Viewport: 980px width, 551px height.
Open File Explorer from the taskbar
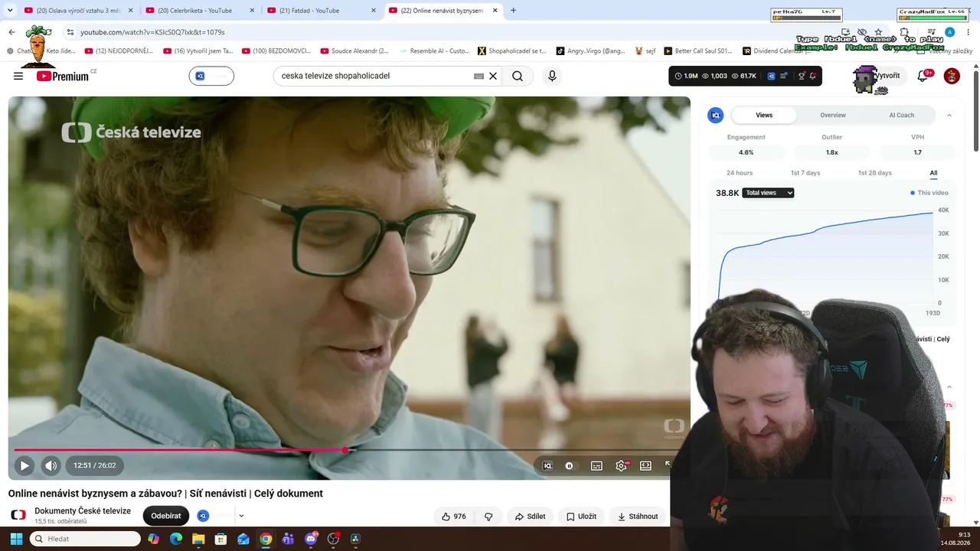click(198, 539)
